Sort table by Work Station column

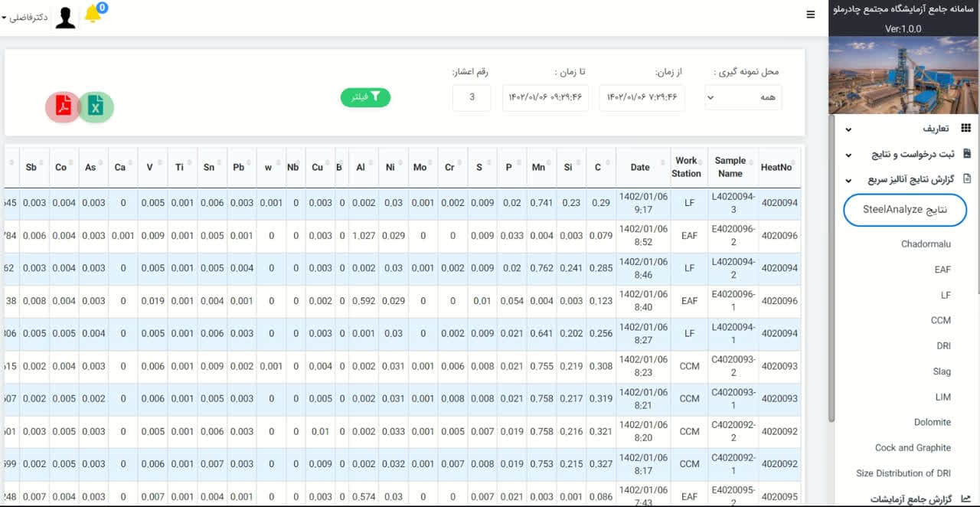tap(689, 167)
